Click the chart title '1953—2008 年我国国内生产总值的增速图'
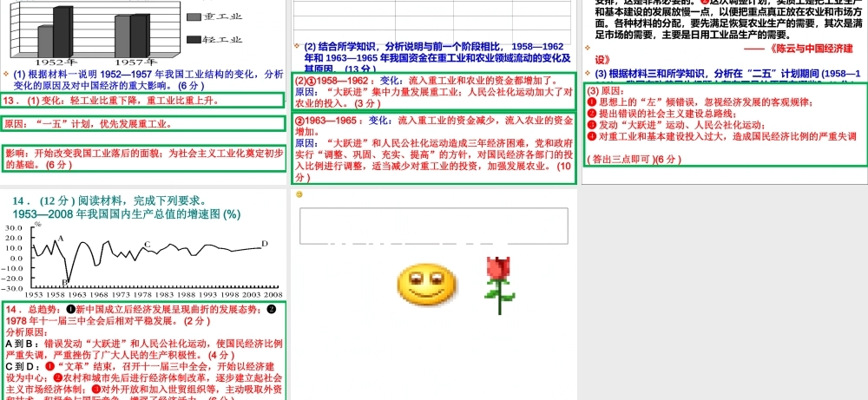The image size is (868, 400). click(126, 213)
